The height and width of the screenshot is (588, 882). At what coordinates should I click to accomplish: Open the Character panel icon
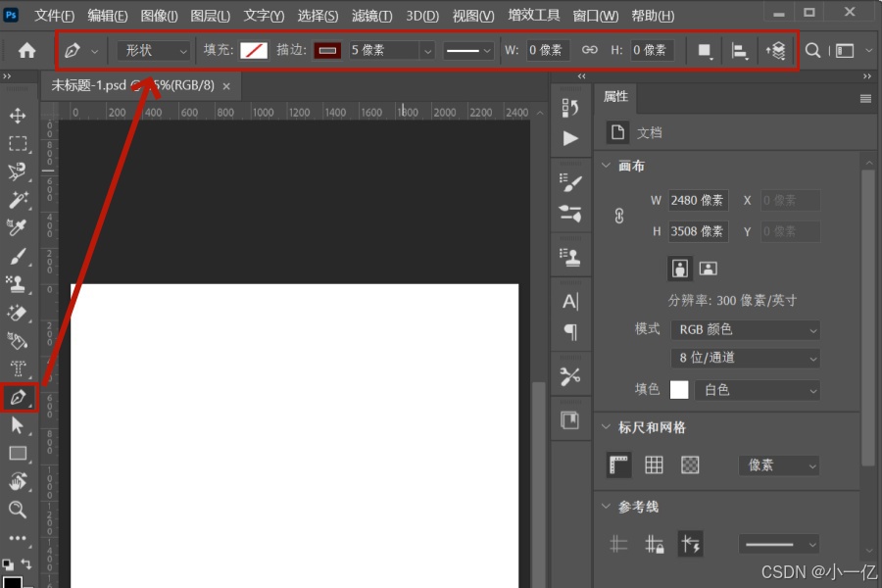[569, 302]
